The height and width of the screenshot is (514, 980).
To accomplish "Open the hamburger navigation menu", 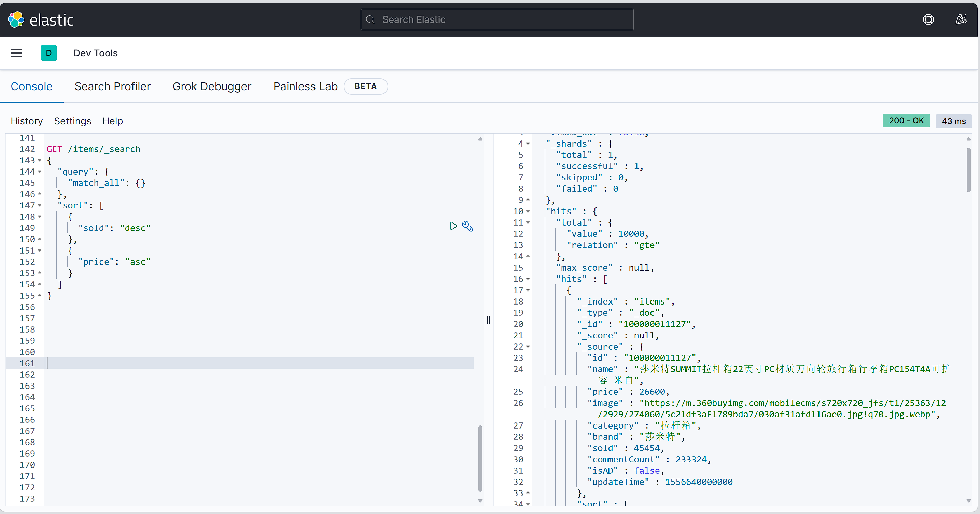I will [x=16, y=53].
